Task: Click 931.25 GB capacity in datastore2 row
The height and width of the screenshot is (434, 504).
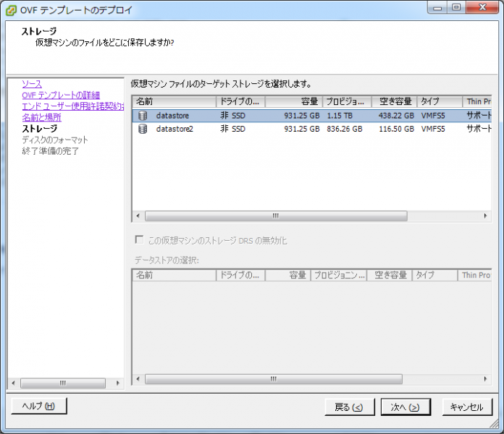Action: tap(302, 129)
